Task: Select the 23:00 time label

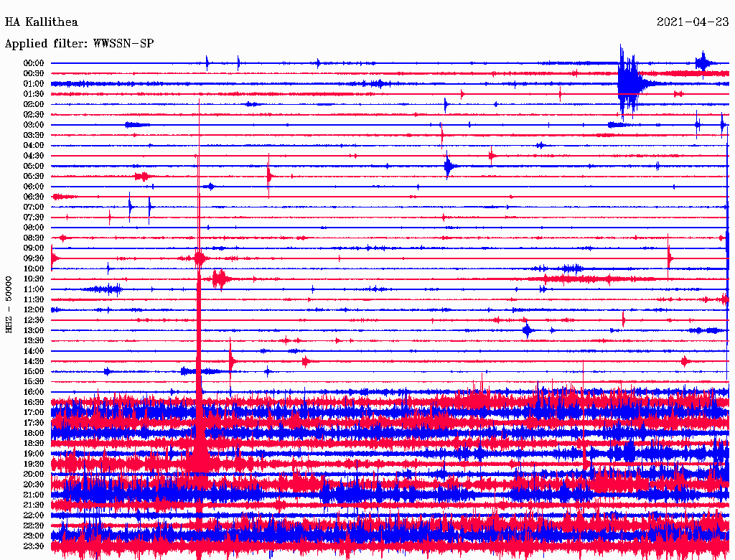Action: coord(34,536)
